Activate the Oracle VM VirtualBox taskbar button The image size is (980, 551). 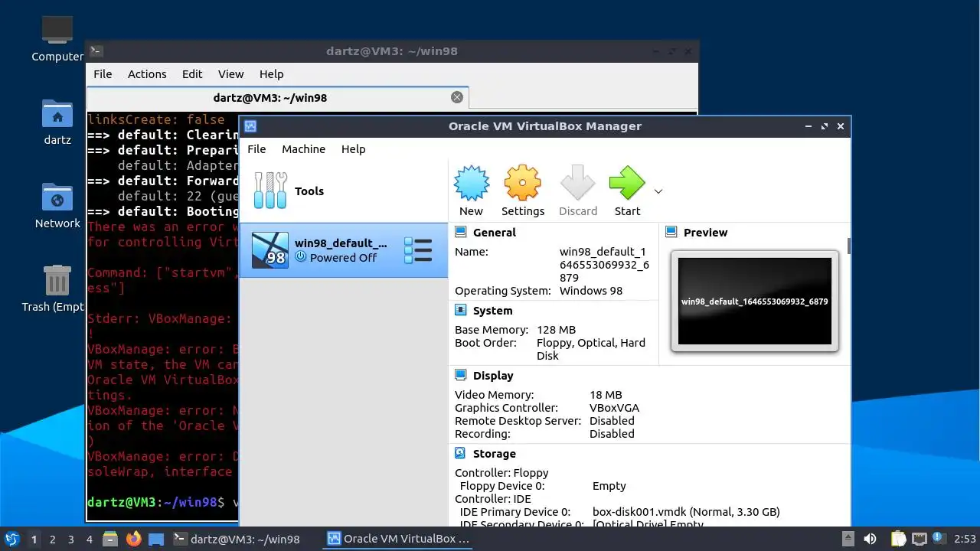point(398,539)
